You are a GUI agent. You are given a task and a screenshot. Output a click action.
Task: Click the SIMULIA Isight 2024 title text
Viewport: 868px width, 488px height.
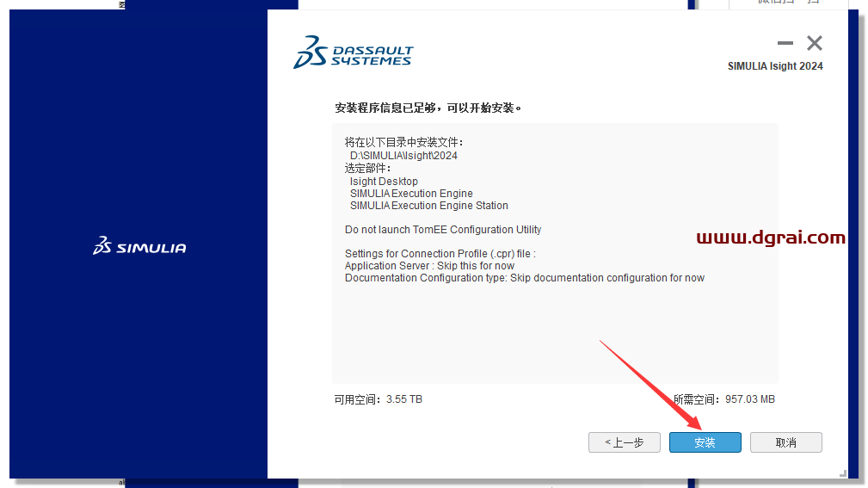pos(775,66)
